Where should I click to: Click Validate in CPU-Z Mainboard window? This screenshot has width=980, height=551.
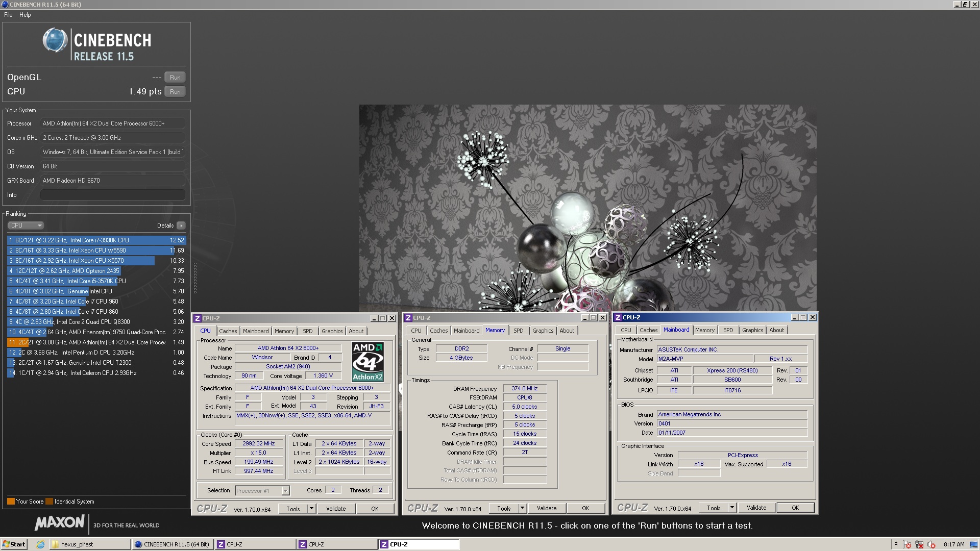click(756, 508)
